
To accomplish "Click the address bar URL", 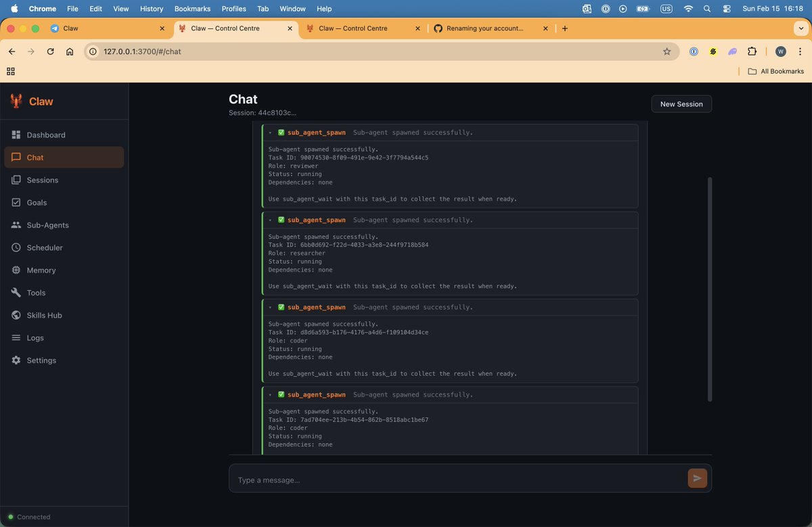I will tap(142, 51).
